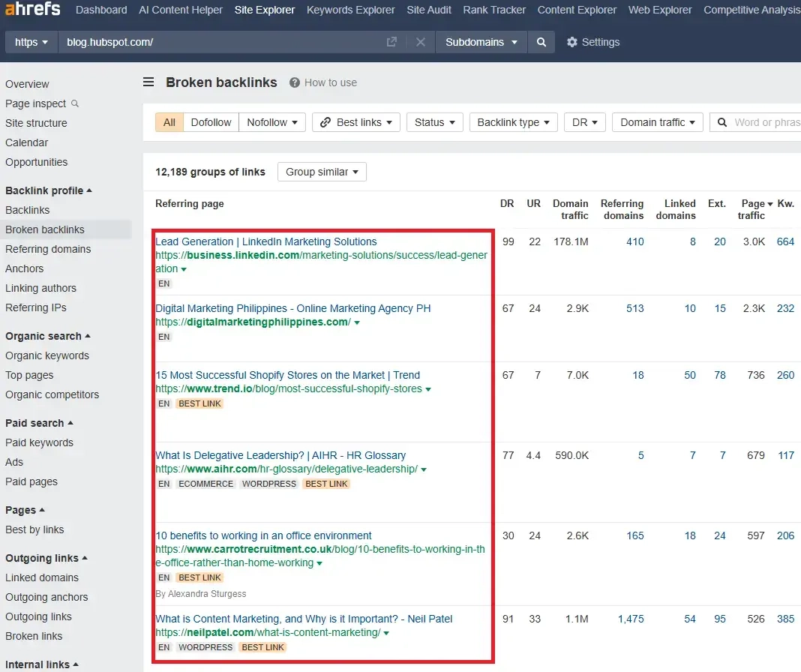Click the How to use help icon
Screen dimensions: 801x672
click(x=295, y=82)
